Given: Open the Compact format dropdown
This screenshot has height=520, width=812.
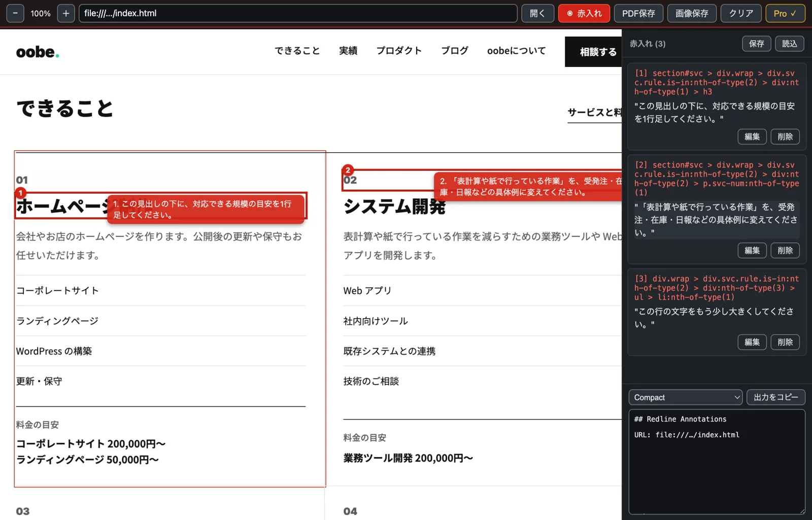Looking at the screenshot, I should 685,397.
